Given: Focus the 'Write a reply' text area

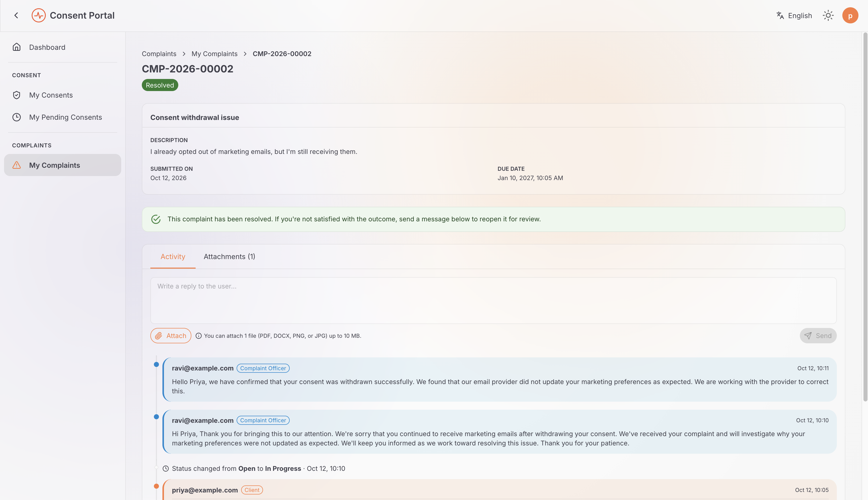Looking at the screenshot, I should pos(493,301).
